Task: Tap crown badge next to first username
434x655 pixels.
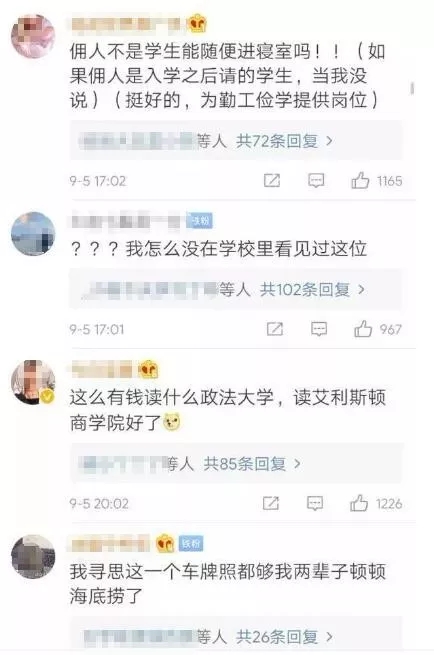Action: tap(197, 23)
